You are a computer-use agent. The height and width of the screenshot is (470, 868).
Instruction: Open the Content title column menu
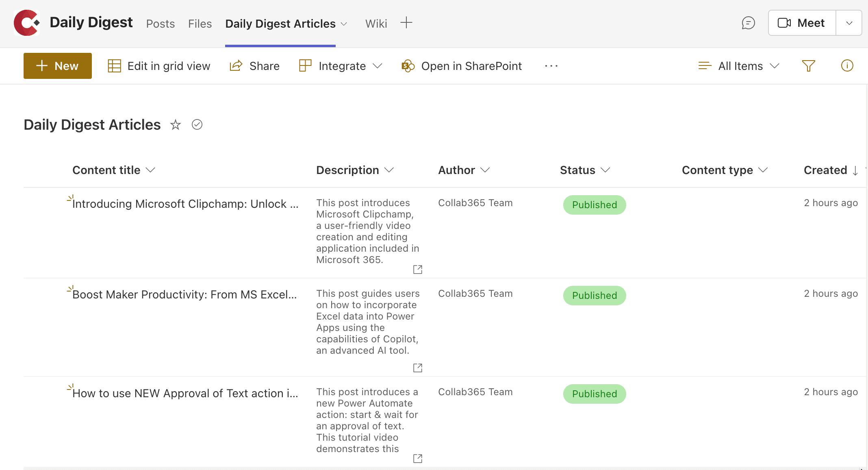[151, 170]
